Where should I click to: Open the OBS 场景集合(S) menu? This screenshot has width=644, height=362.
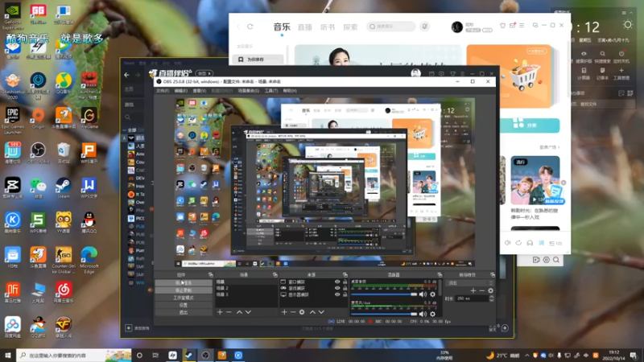[249, 91]
